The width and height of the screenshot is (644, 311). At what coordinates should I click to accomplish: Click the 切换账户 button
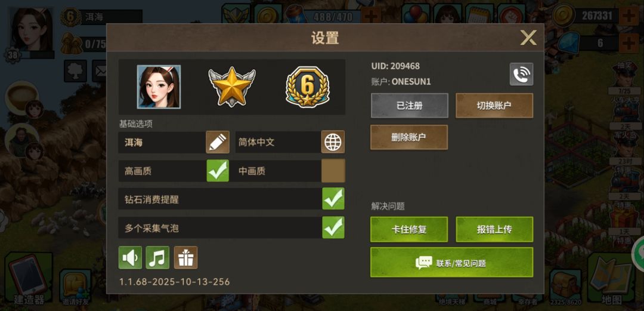[x=494, y=106]
